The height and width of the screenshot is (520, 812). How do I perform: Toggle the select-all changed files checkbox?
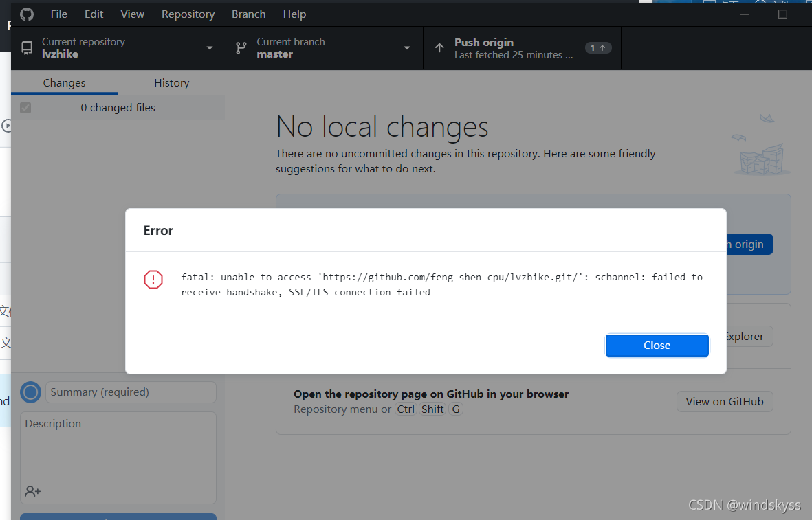pos(25,107)
